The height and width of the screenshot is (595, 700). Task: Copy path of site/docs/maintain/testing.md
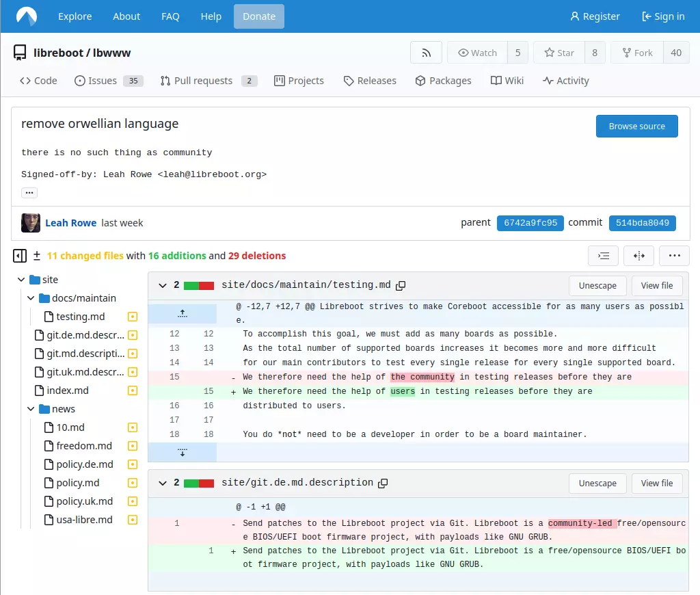[401, 285]
